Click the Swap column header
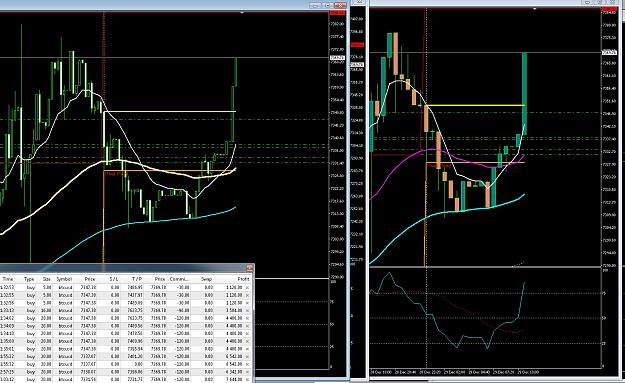This screenshot has width=625, height=383. tap(206, 279)
